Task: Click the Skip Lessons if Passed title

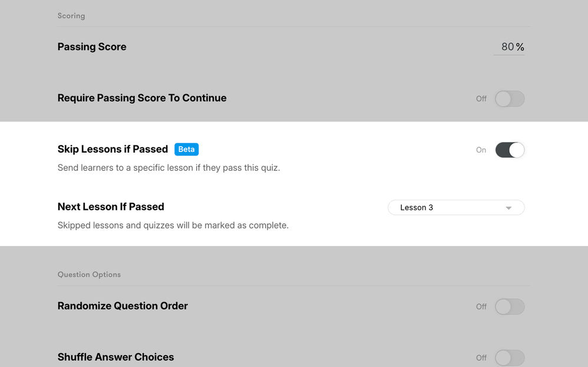Action: click(113, 150)
